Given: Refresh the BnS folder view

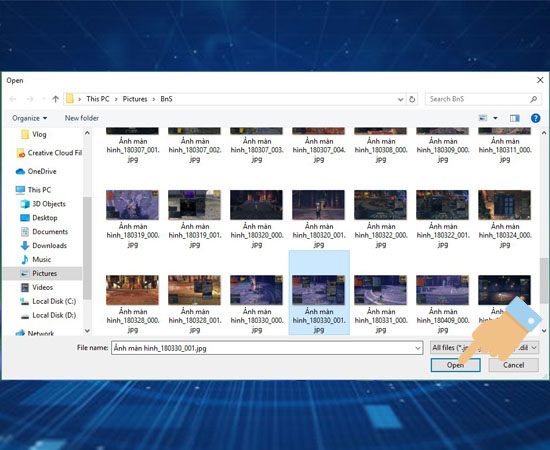Looking at the screenshot, I should [x=412, y=99].
